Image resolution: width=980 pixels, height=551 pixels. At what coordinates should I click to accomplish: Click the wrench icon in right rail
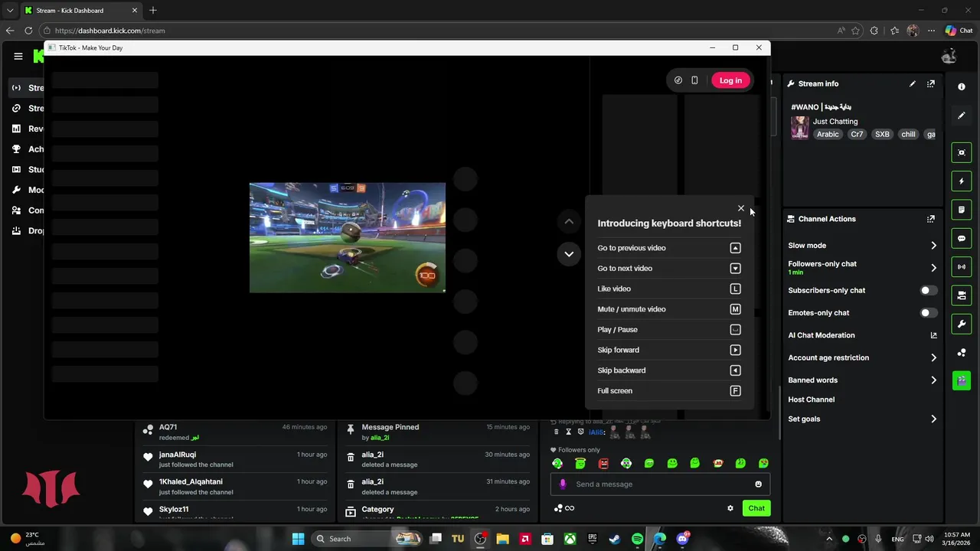[962, 324]
